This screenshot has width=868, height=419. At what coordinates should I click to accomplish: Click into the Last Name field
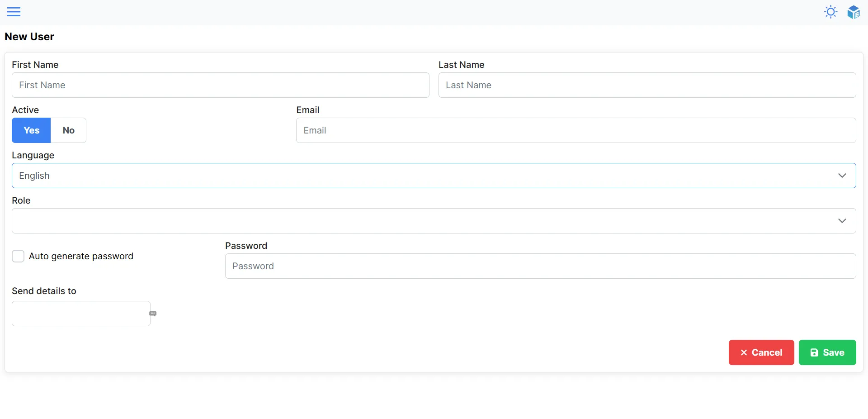[x=647, y=85]
